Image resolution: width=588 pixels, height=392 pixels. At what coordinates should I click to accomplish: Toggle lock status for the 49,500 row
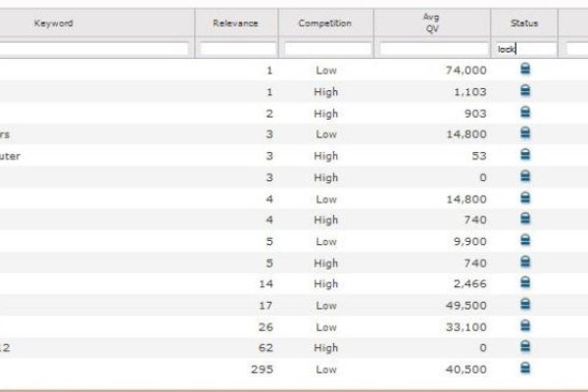pyautogui.click(x=524, y=304)
